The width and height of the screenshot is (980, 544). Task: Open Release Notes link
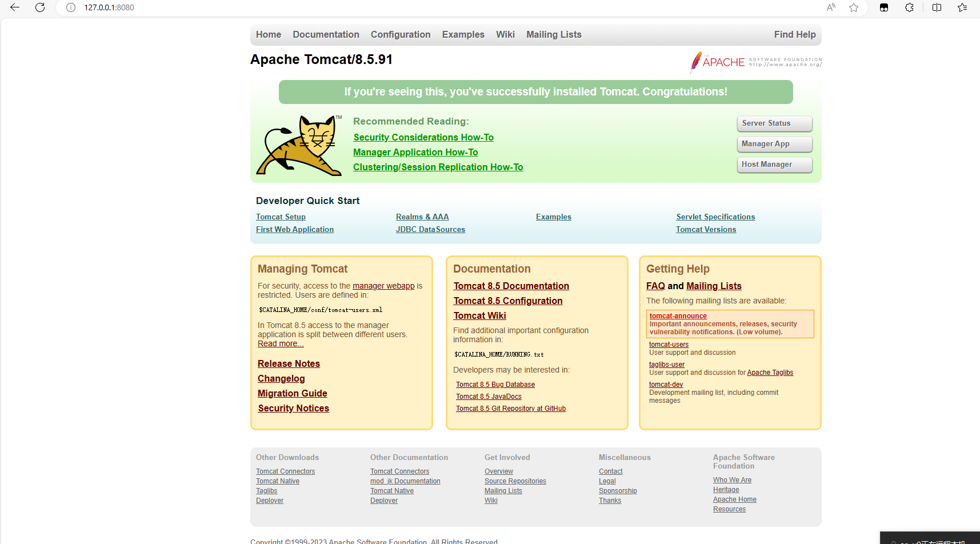click(289, 363)
